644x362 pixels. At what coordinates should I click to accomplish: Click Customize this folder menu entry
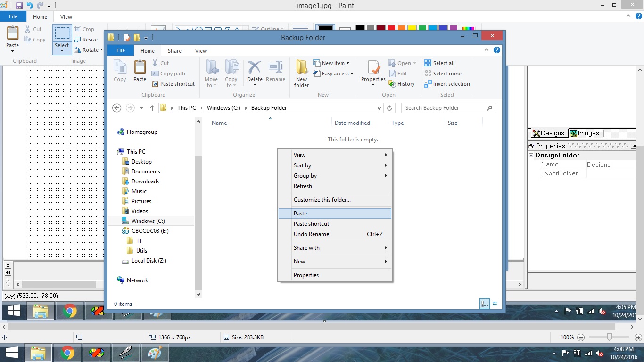tap(322, 200)
